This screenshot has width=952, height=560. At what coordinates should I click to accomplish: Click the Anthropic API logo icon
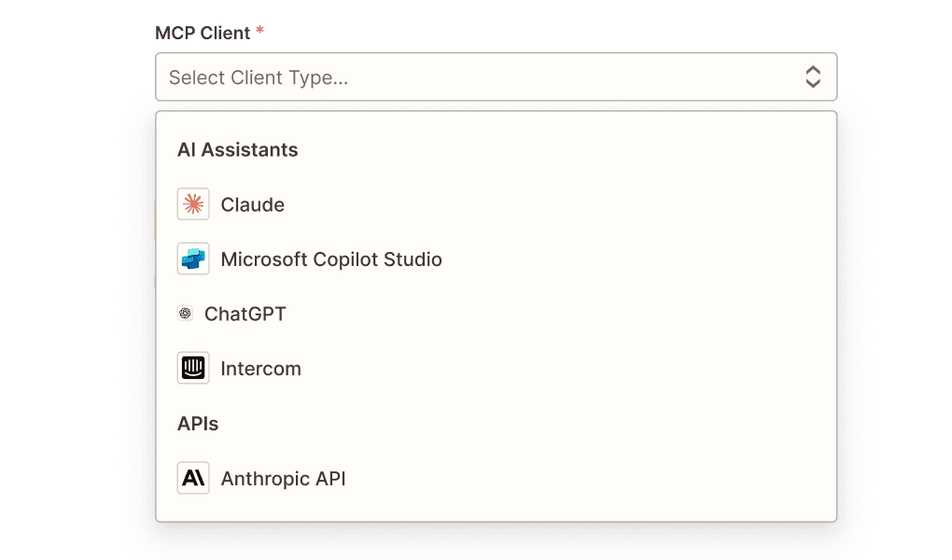(193, 479)
